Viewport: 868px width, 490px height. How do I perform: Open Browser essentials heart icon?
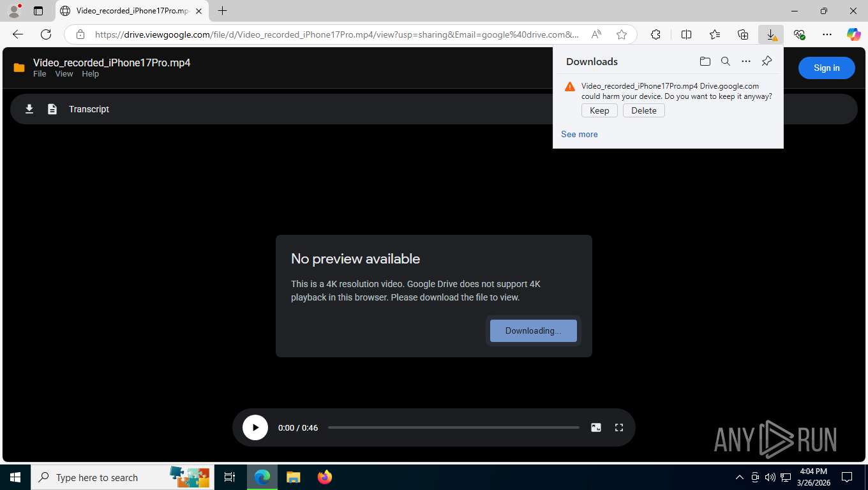pos(799,34)
